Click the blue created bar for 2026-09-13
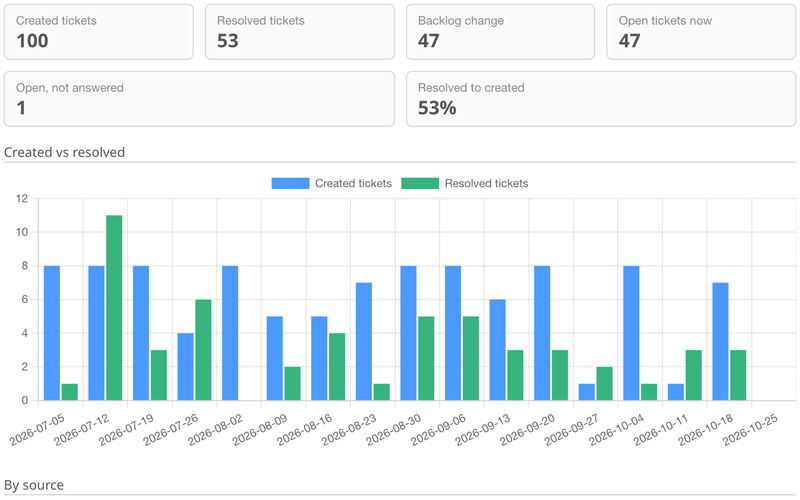The image size is (800, 500). tap(497, 350)
